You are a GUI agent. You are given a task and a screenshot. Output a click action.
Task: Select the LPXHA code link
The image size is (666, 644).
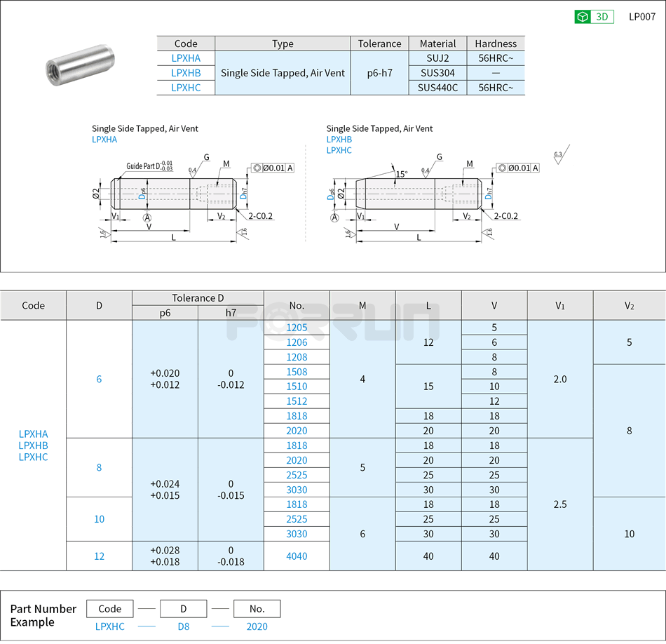click(186, 58)
